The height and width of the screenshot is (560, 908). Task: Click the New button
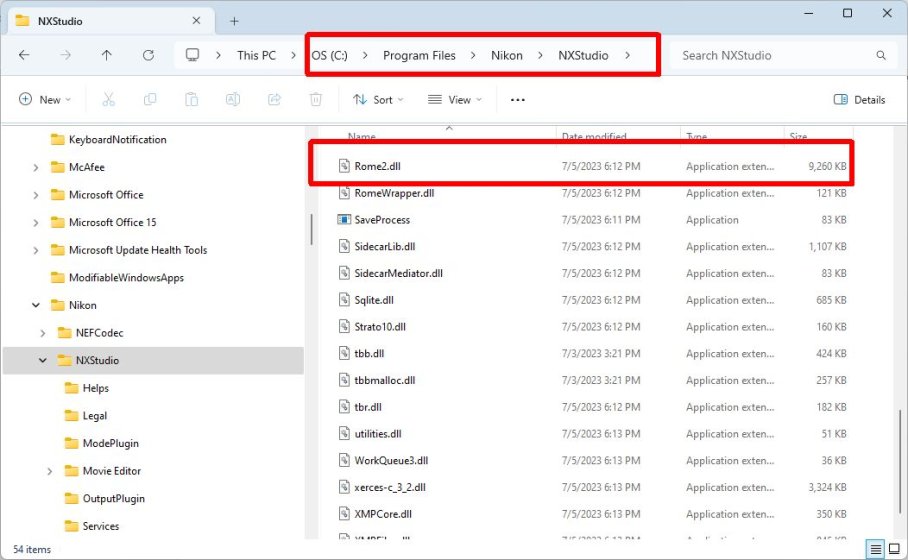pyautogui.click(x=45, y=100)
